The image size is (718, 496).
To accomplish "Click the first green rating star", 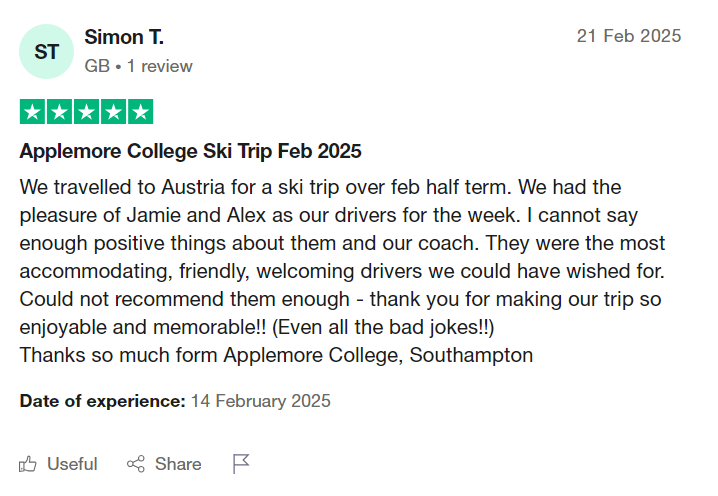I will pyautogui.click(x=32, y=112).
